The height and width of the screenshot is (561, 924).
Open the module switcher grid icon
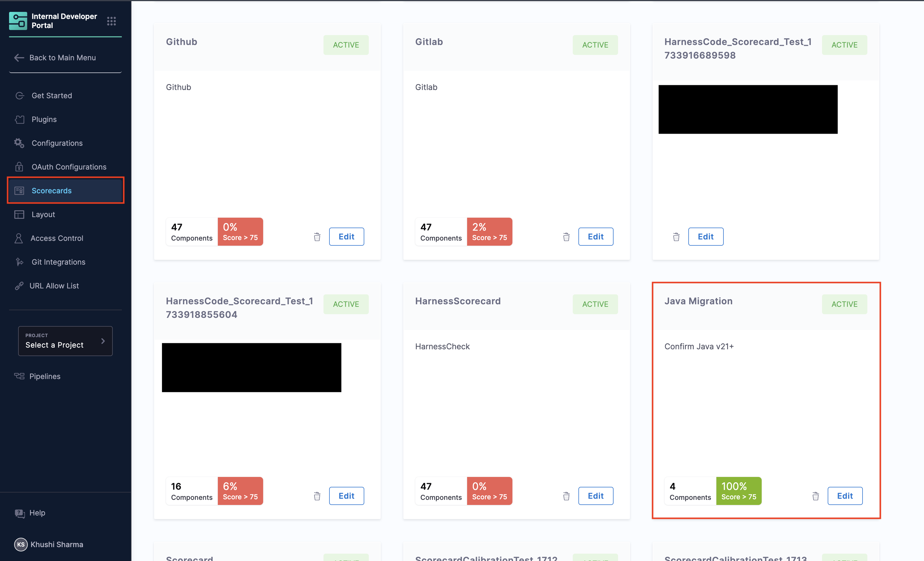[111, 21]
